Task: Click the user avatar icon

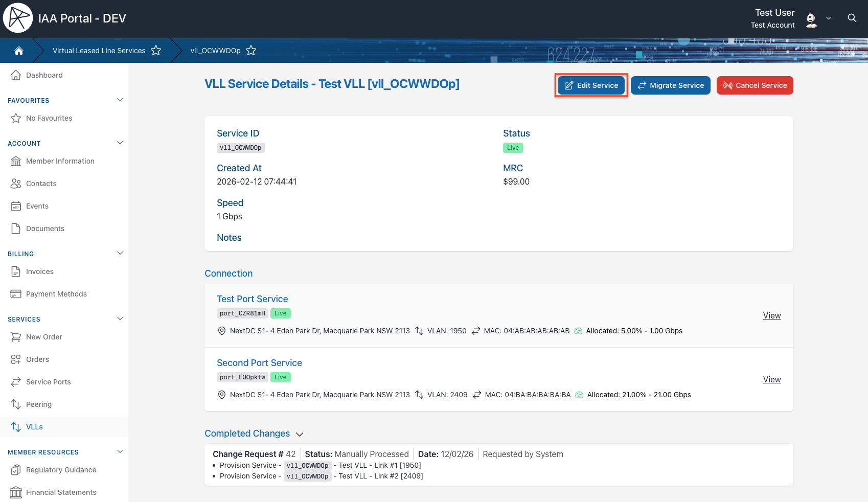Action: (811, 18)
